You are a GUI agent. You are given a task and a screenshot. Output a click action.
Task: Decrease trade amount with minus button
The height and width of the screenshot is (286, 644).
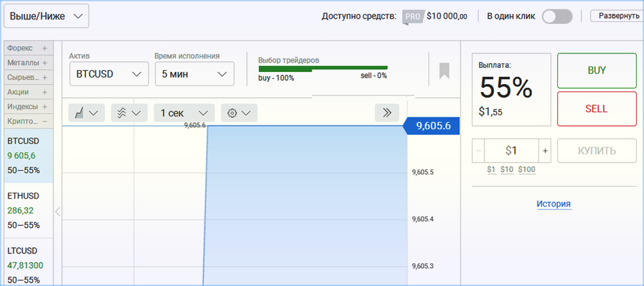click(x=478, y=151)
